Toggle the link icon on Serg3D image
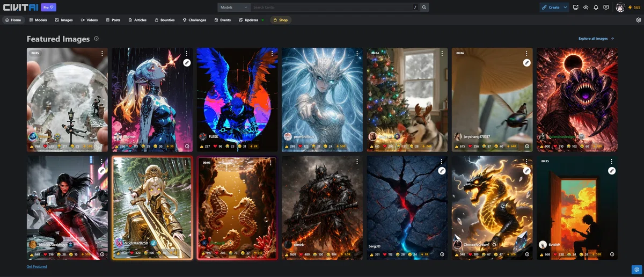Screen dimensions: 644x277 coord(442,171)
